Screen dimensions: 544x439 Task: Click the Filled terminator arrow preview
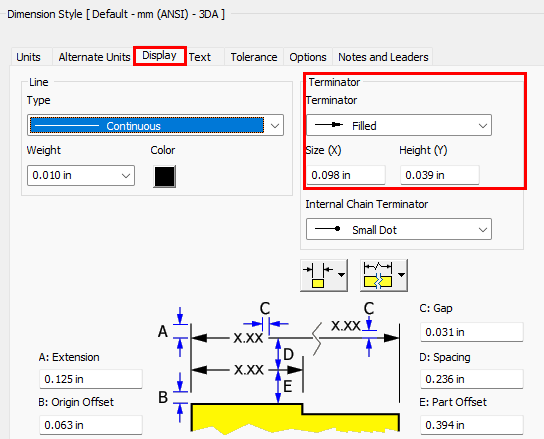[329, 125]
